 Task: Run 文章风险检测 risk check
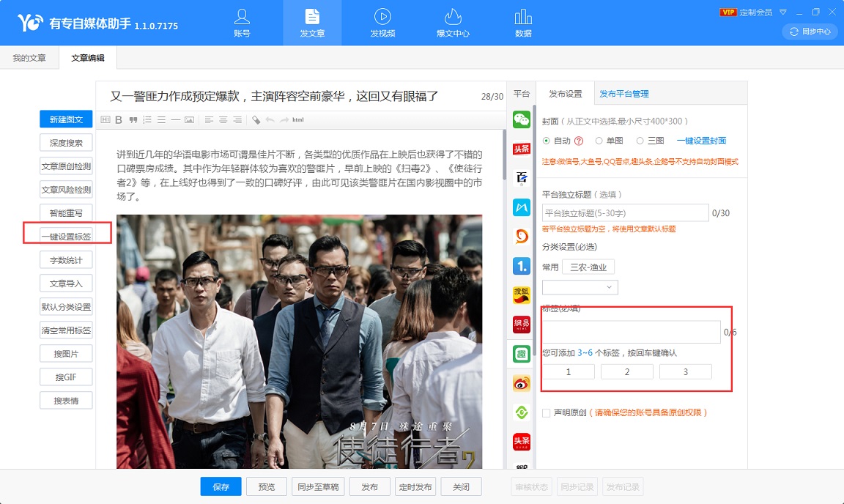tap(66, 190)
